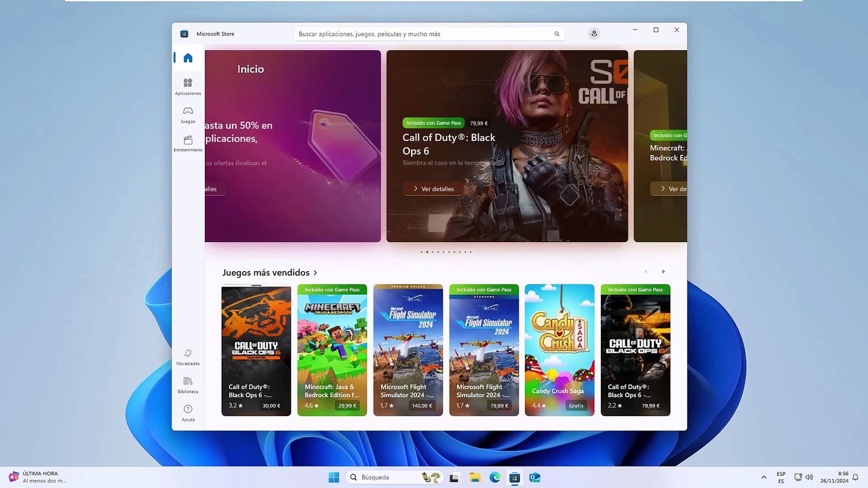The height and width of the screenshot is (488, 868).
Task: Open the Entretenimiento section in sidebar
Action: [x=188, y=143]
